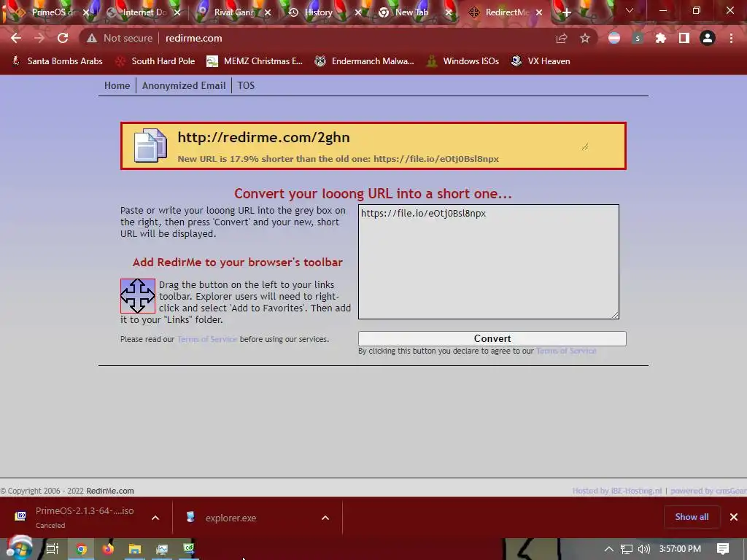Open the Chrome three-dot menu
Screen dimensions: 747x560
pyautogui.click(x=731, y=38)
